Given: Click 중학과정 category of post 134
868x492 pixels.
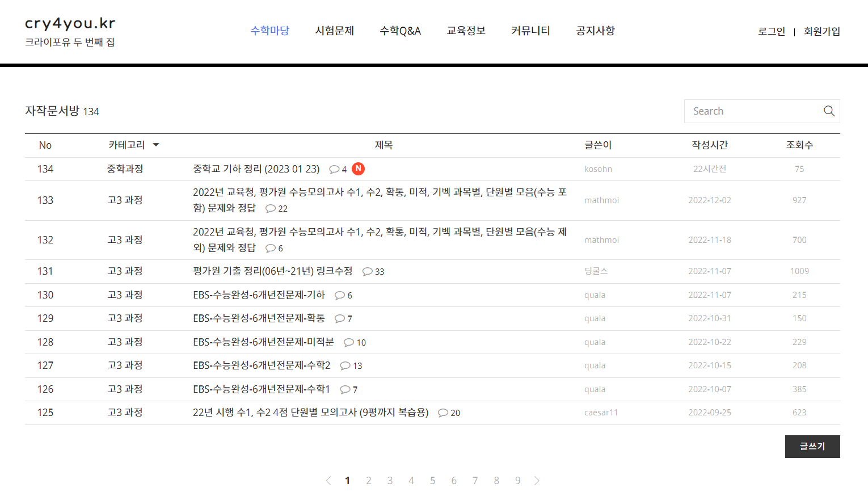Looking at the screenshot, I should [125, 169].
